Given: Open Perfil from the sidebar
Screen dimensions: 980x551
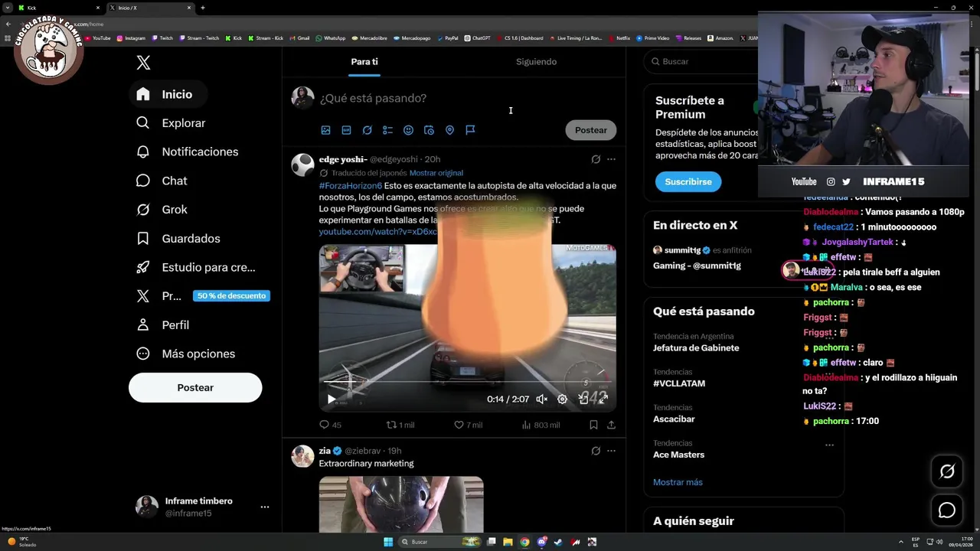Looking at the screenshot, I should click(x=162, y=325).
